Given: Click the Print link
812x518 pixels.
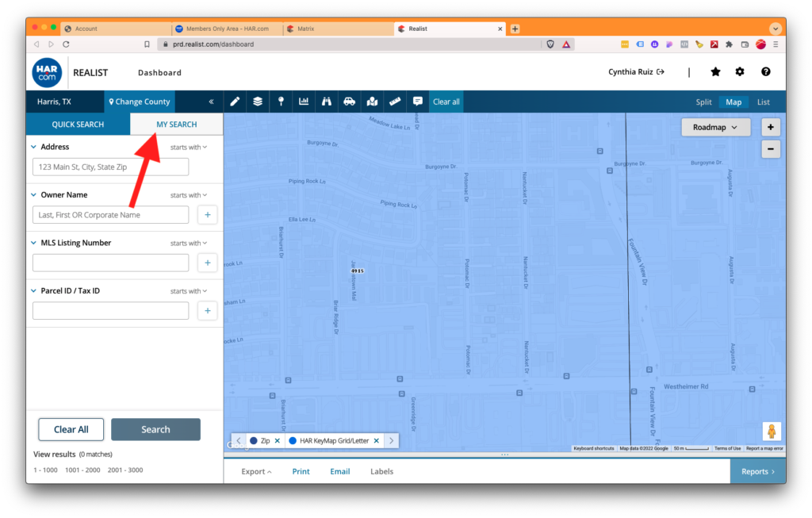Looking at the screenshot, I should pyautogui.click(x=301, y=471).
